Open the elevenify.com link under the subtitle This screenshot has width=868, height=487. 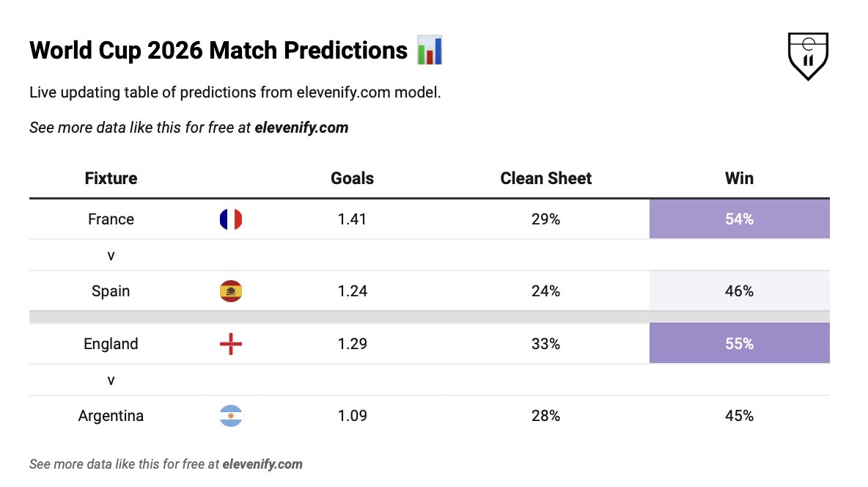301,128
